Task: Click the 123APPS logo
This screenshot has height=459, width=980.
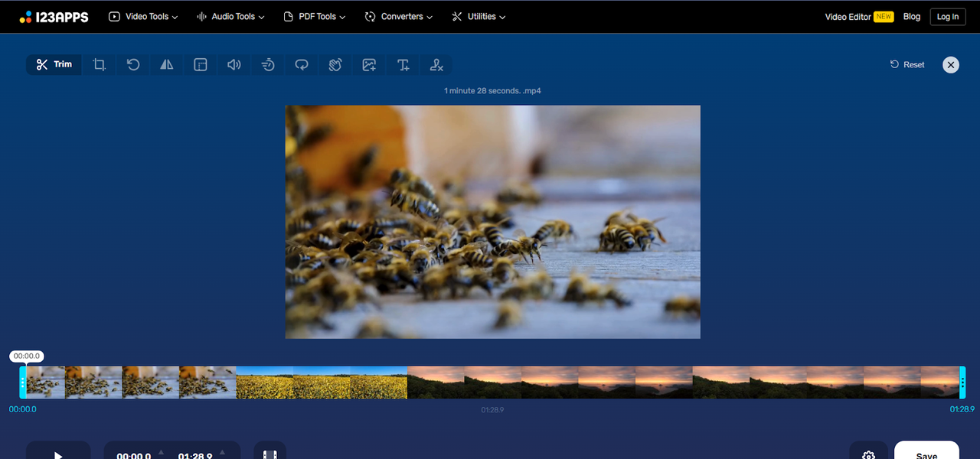Action: (x=54, y=17)
